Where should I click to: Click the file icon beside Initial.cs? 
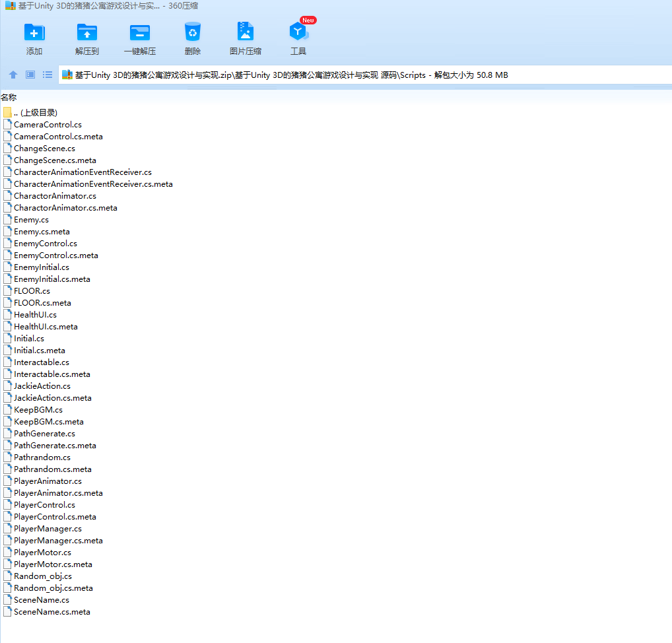(x=7, y=338)
